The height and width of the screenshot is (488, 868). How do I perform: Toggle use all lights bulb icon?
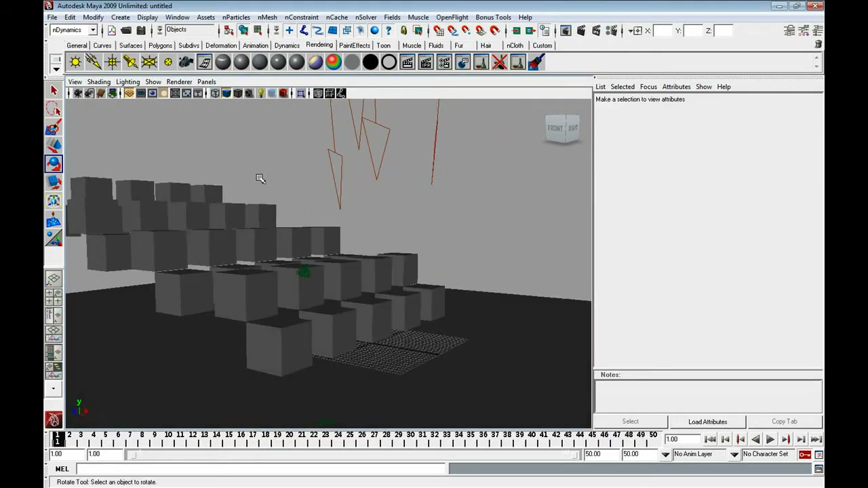[x=260, y=94]
